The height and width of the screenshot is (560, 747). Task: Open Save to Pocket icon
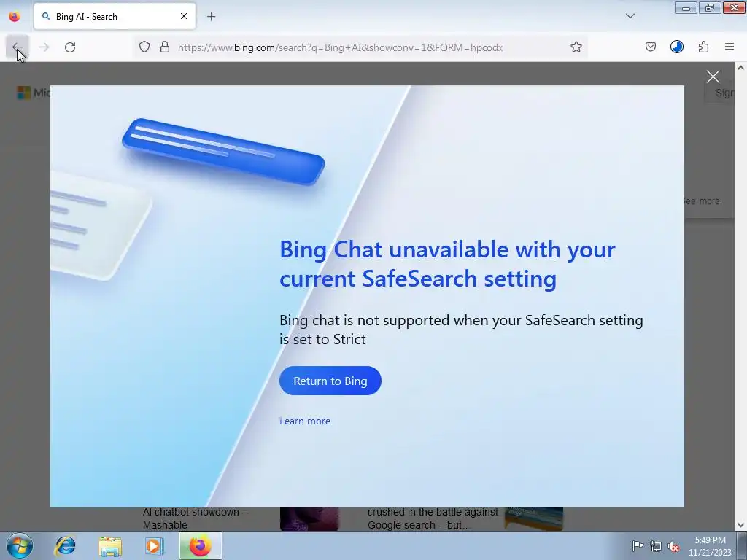click(x=650, y=47)
